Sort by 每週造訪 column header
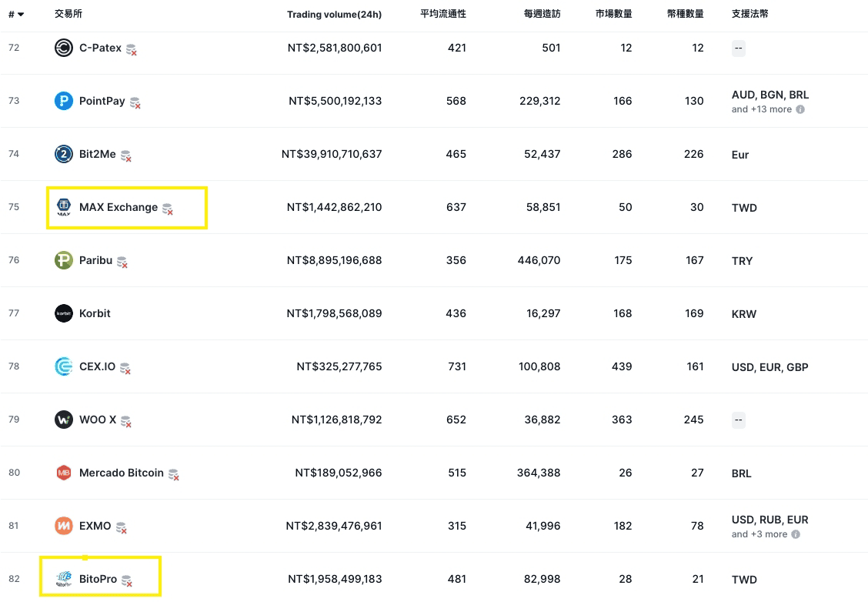 coord(542,14)
